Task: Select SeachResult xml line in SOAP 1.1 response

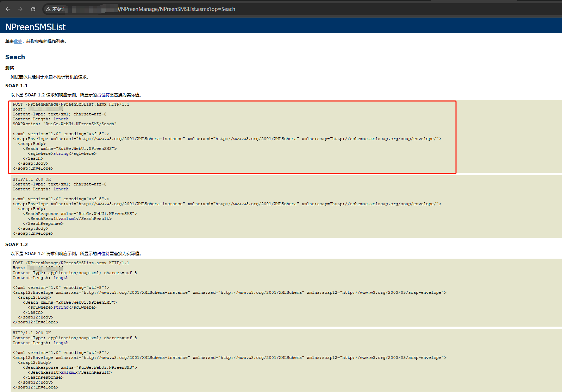Action: click(x=70, y=219)
